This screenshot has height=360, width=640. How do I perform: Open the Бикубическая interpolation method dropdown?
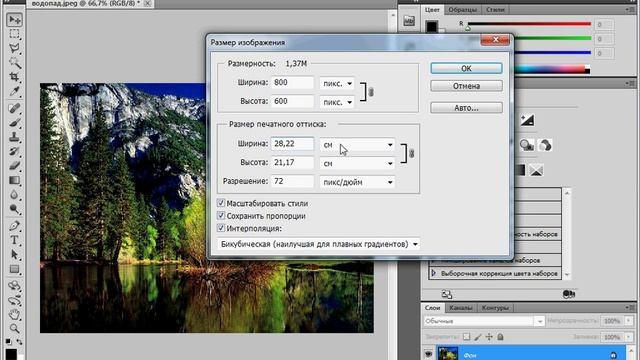[x=318, y=244]
